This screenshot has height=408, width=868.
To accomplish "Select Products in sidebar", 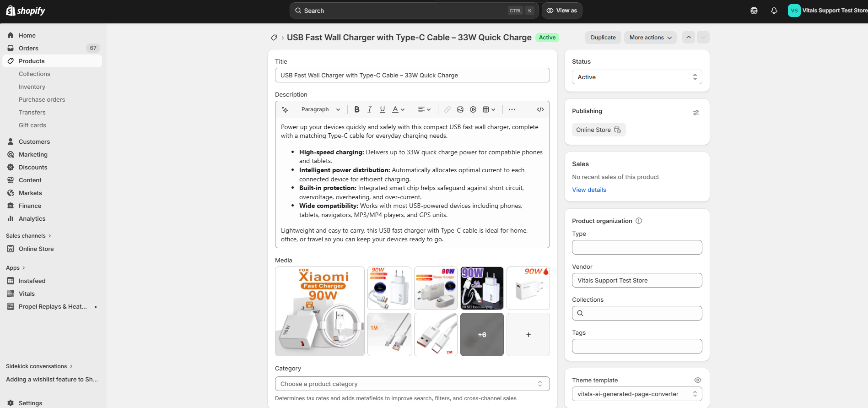I will pos(52,61).
